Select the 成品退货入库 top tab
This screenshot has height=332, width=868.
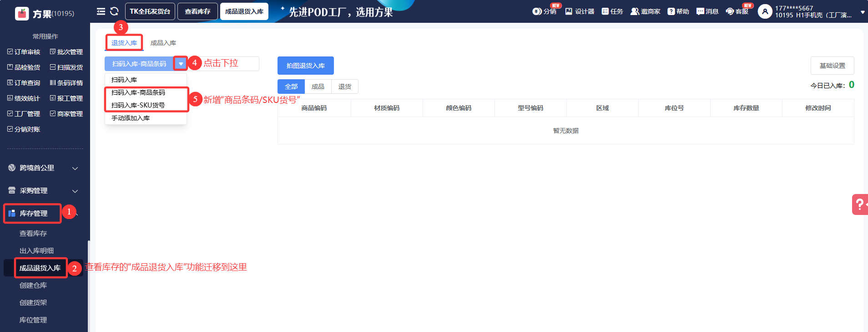(244, 11)
